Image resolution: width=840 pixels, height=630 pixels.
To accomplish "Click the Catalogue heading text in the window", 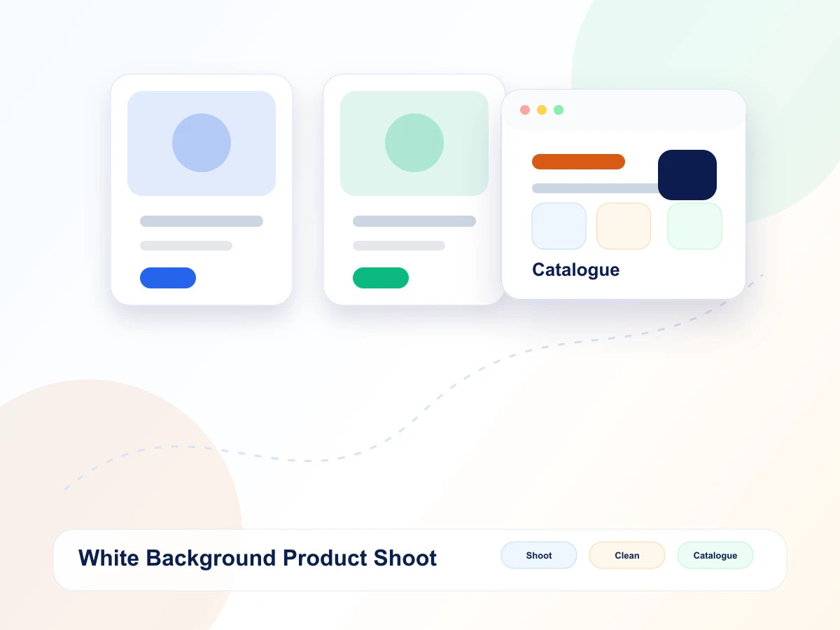I will pyautogui.click(x=576, y=270).
